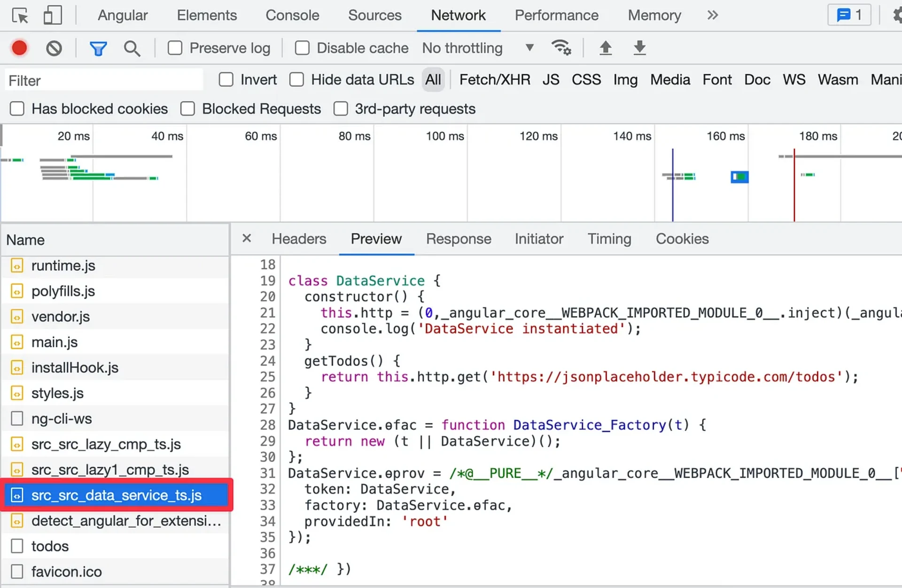Click the Filter text field
Viewport: 902px width, 588px height.
103,80
